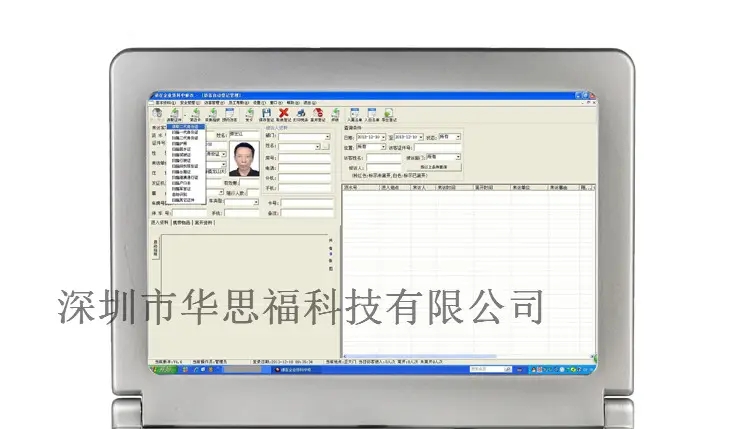Screen dimensions: 750x429
Task: Click the Visited Person (被访人) query field
Action: (x=384, y=168)
